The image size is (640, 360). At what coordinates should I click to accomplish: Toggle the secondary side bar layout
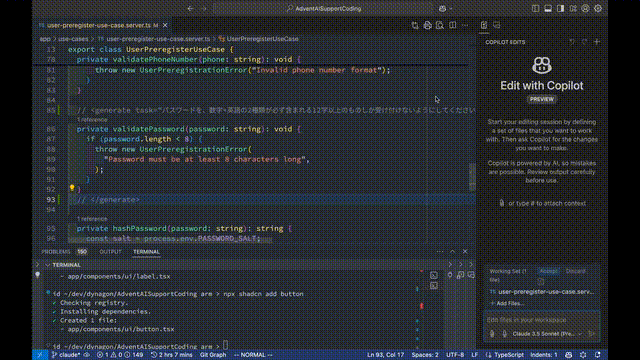560,9
